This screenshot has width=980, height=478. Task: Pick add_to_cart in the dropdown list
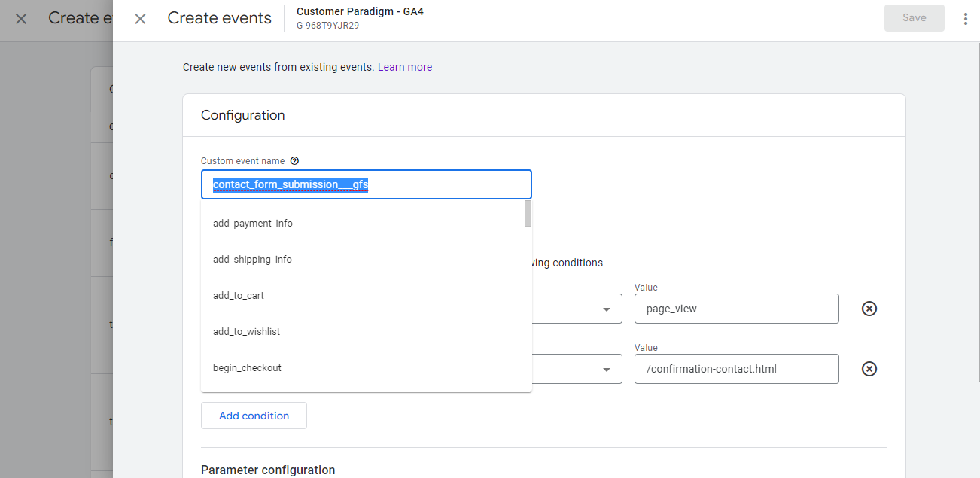tap(239, 296)
